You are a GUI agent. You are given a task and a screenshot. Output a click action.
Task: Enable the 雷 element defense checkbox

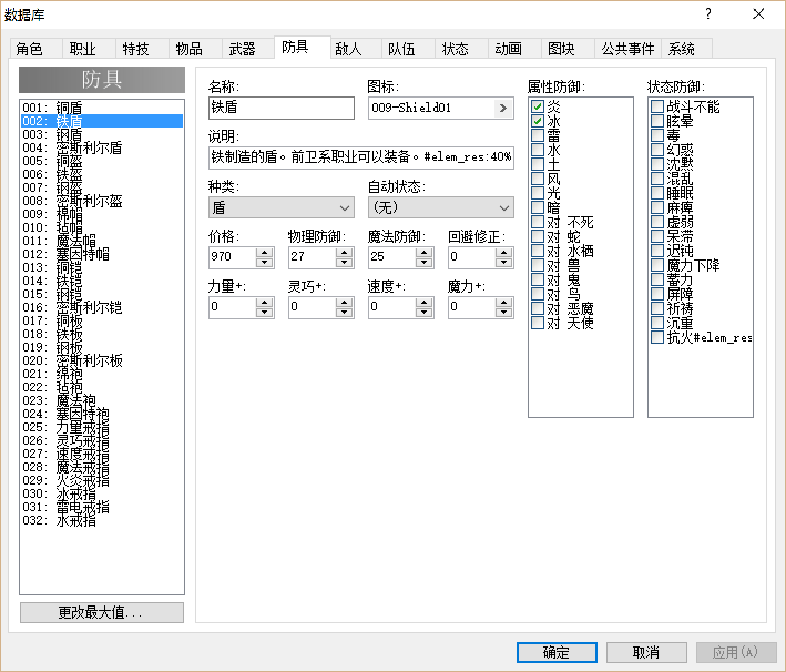click(x=538, y=135)
